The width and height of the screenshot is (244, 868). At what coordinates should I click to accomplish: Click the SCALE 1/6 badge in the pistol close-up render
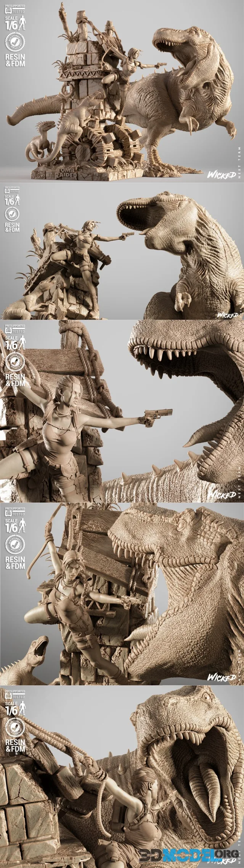pyautogui.click(x=15, y=343)
